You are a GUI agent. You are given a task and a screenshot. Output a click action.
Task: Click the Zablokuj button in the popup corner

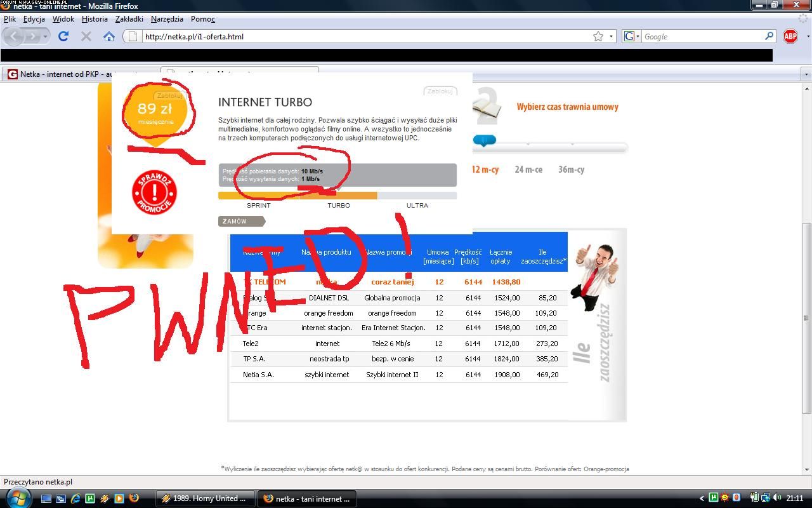[x=440, y=91]
